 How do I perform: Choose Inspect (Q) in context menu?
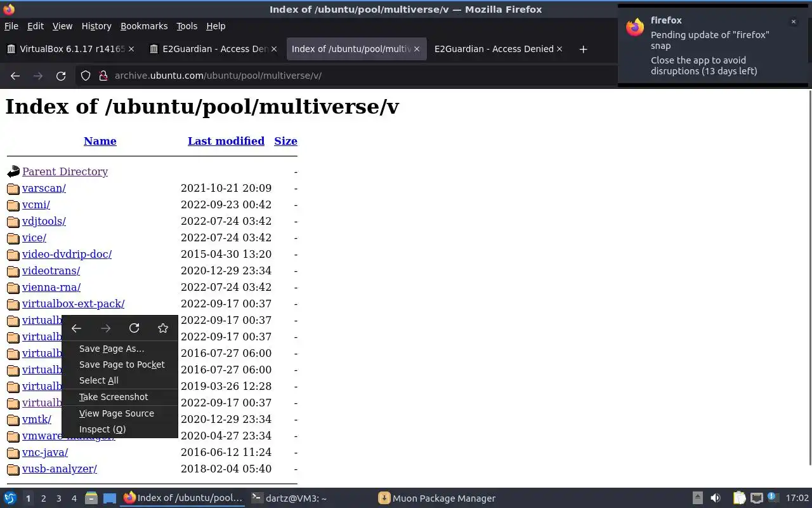point(120,429)
